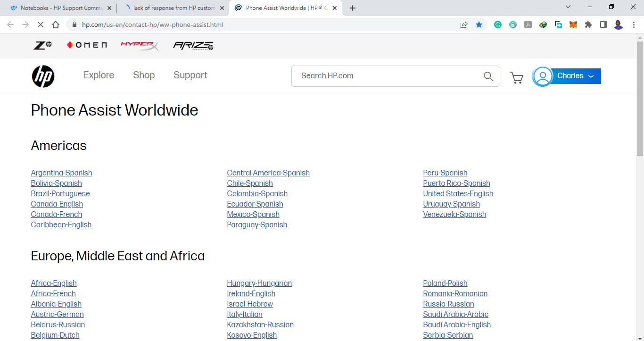Viewport: 644px width, 341px height.
Task: Stop loading the page
Action: 40,25
